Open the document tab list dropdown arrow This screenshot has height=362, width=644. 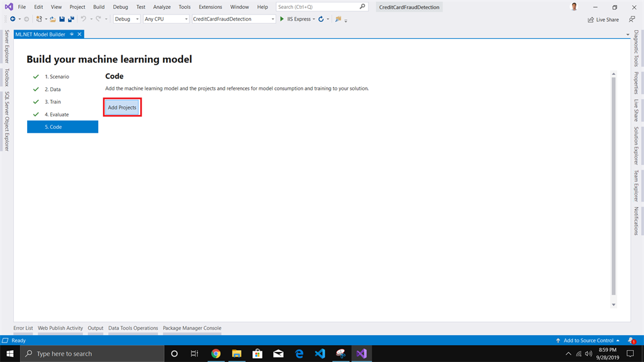click(x=628, y=35)
